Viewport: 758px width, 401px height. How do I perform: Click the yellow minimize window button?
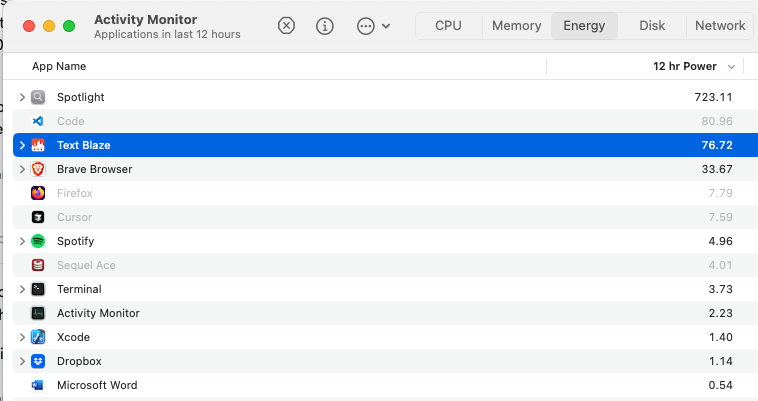pos(49,26)
